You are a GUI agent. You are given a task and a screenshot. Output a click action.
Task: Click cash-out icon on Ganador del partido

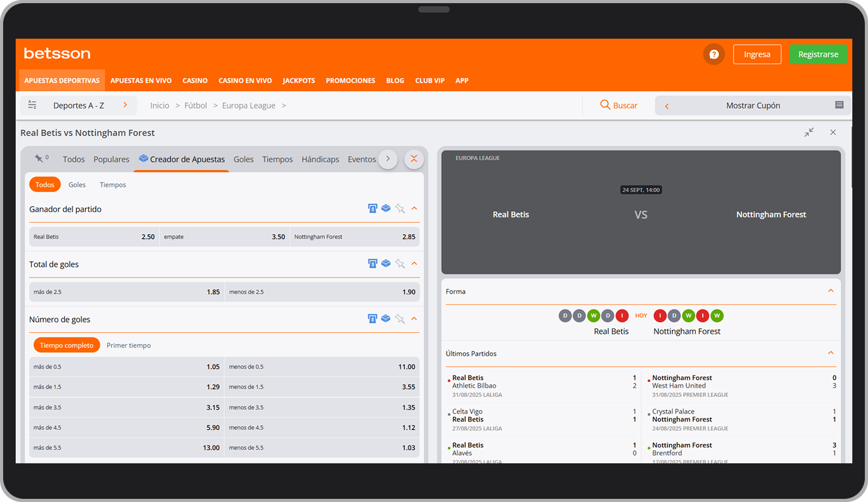[372, 209]
